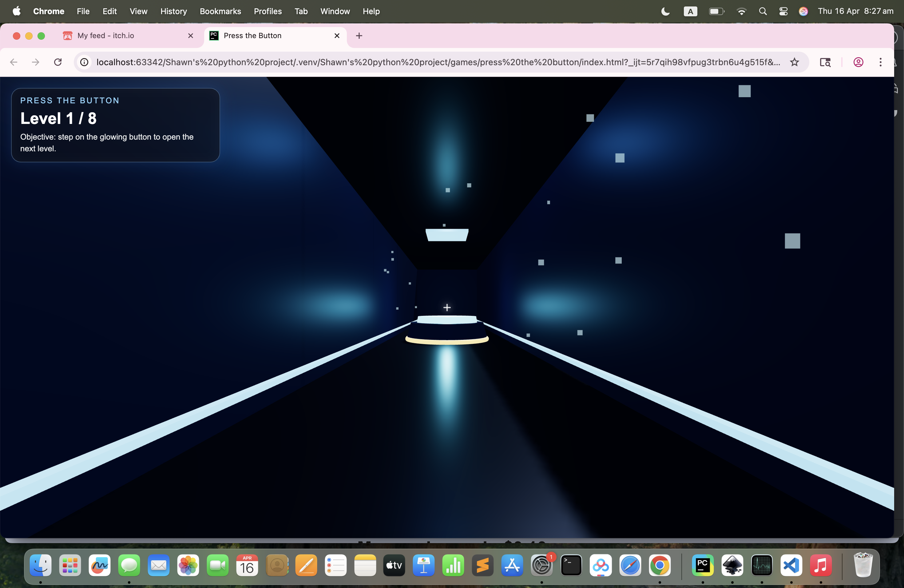This screenshot has height=588, width=904.
Task: Open PyCharm from the dock
Action: click(702, 565)
